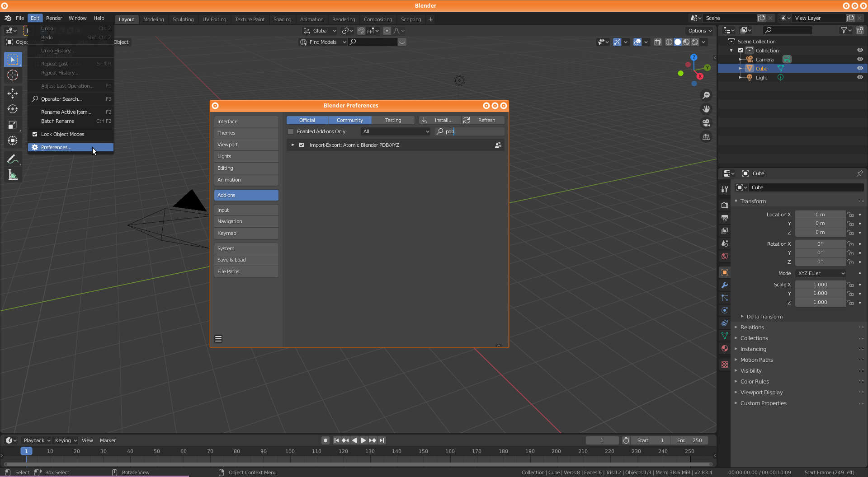Image resolution: width=868 pixels, height=477 pixels.
Task: Open the Playback dropdown in the timeline
Action: pyautogui.click(x=37, y=440)
